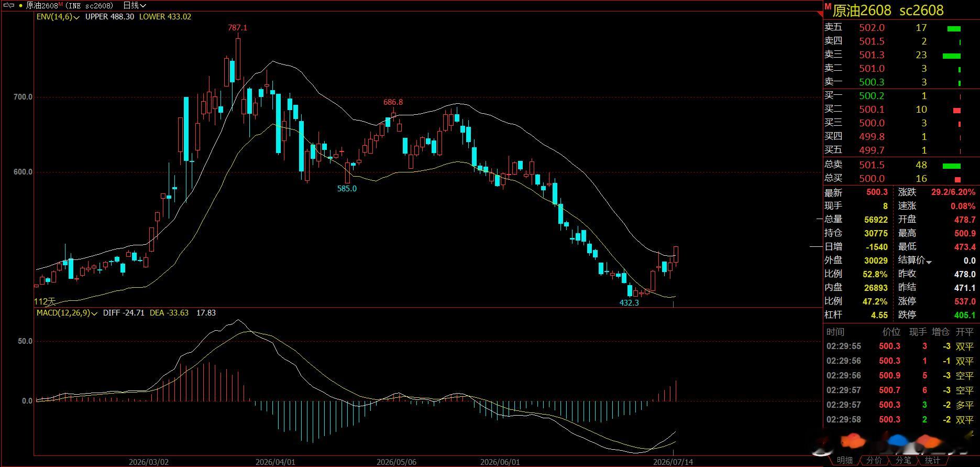Click the 时间 column header in trade list
The width and height of the screenshot is (980, 467).
coord(835,332)
